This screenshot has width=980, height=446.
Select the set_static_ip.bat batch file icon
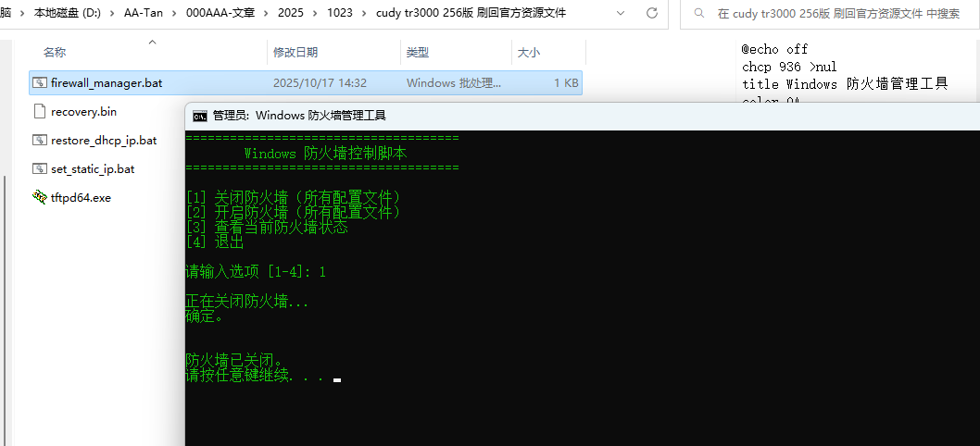click(40, 169)
